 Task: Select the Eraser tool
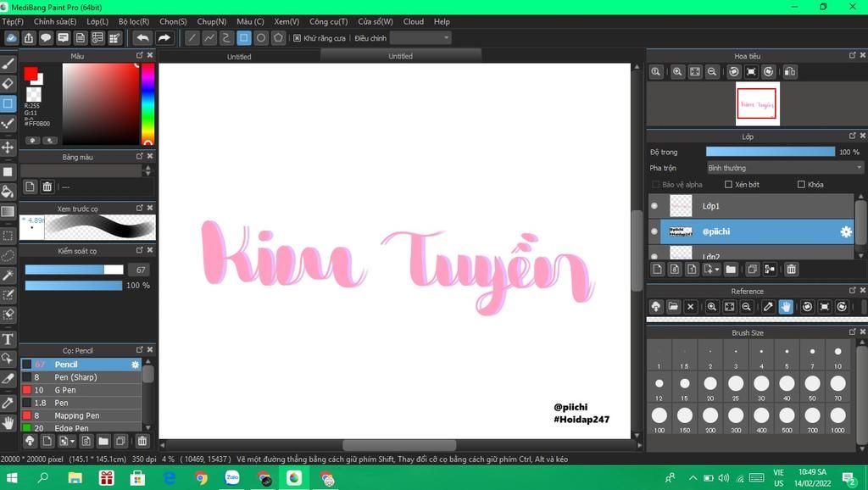click(8, 84)
